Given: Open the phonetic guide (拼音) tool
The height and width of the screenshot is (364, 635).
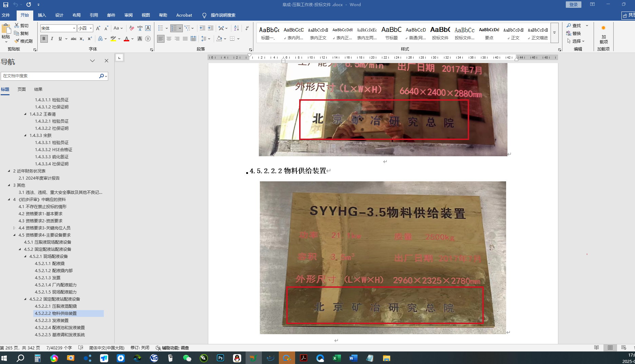Looking at the screenshot, I should click(x=140, y=28).
